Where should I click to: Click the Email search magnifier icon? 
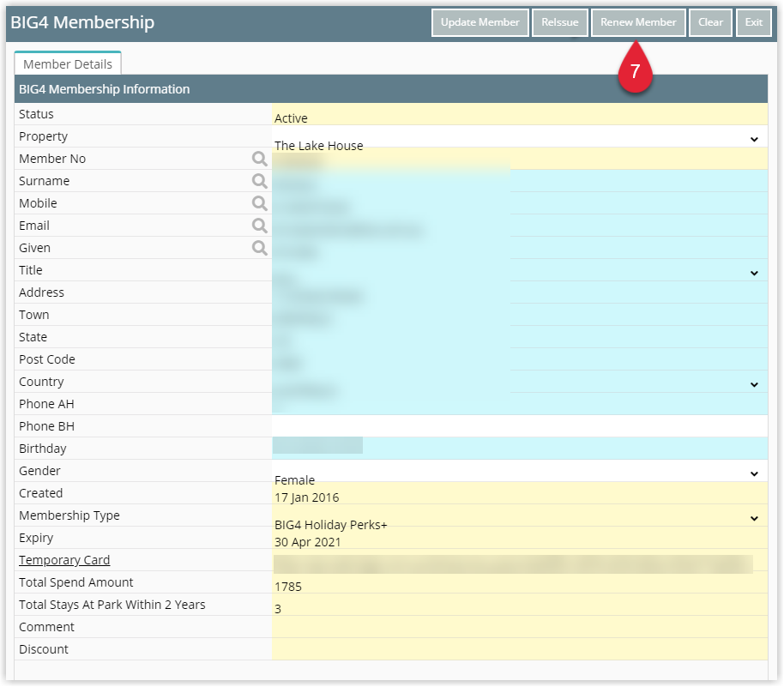click(259, 226)
